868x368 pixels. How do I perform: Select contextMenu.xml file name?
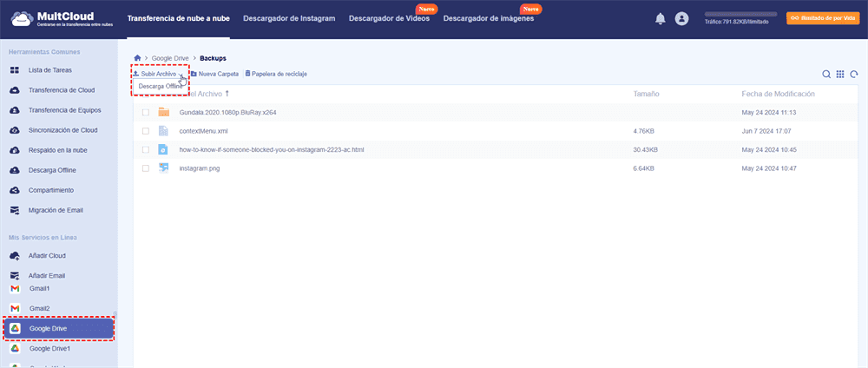pos(203,131)
